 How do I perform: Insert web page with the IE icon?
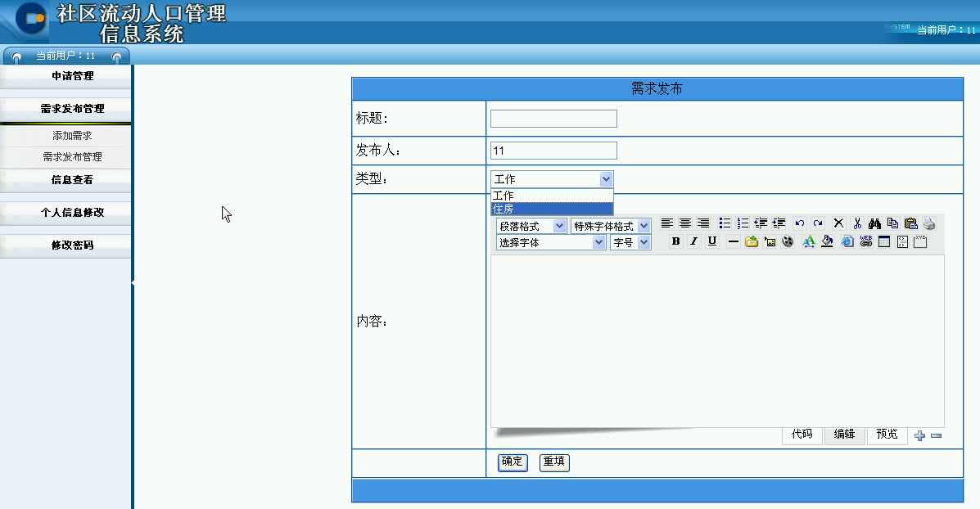(847, 241)
